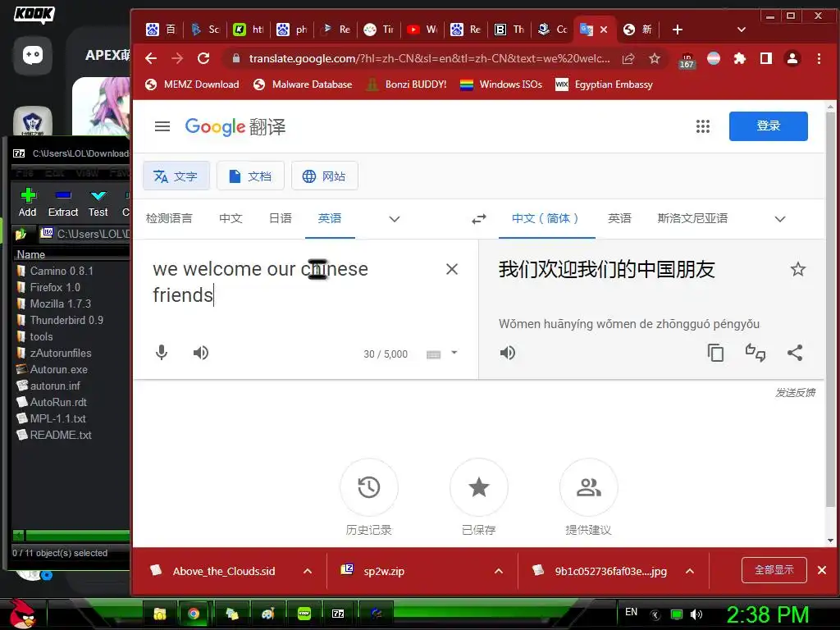840x630 pixels.
Task: Listen to the translated text audio
Action: [507, 353]
